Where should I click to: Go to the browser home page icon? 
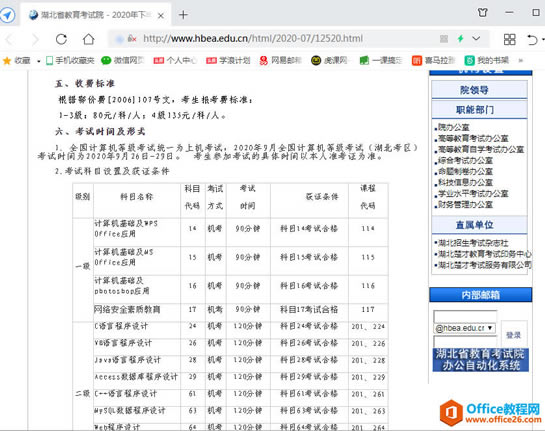click(x=88, y=39)
